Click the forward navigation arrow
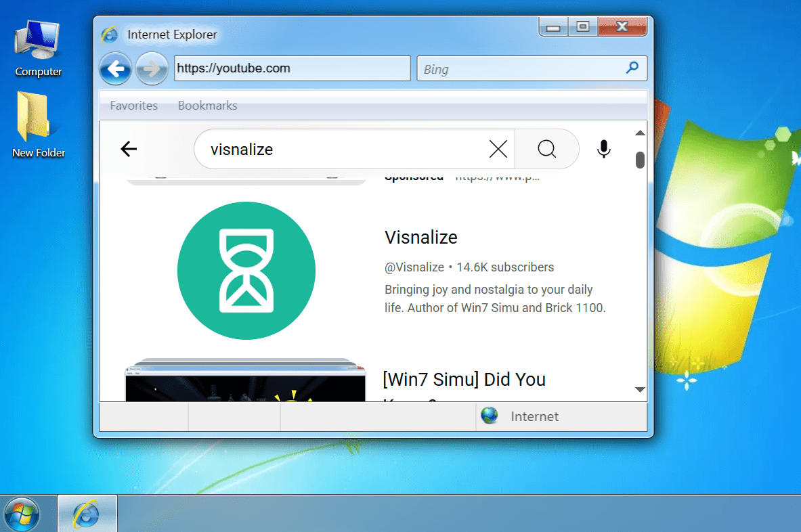The height and width of the screenshot is (532, 801). [152, 68]
